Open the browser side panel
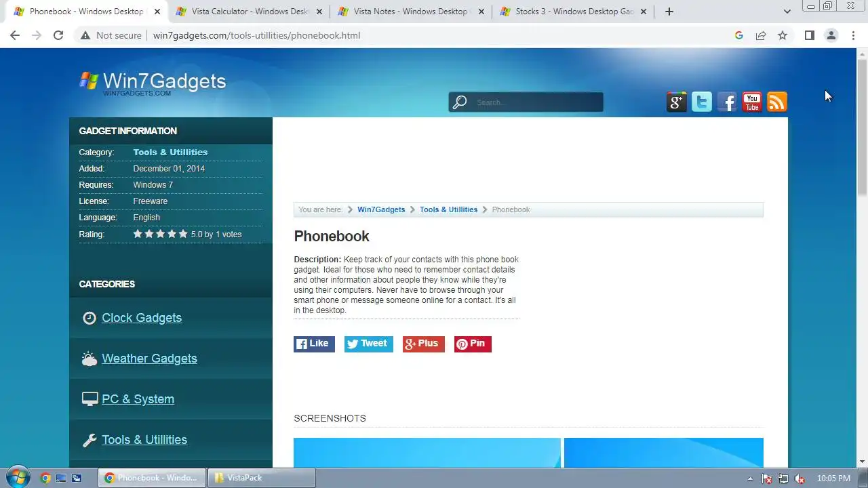 click(x=809, y=35)
